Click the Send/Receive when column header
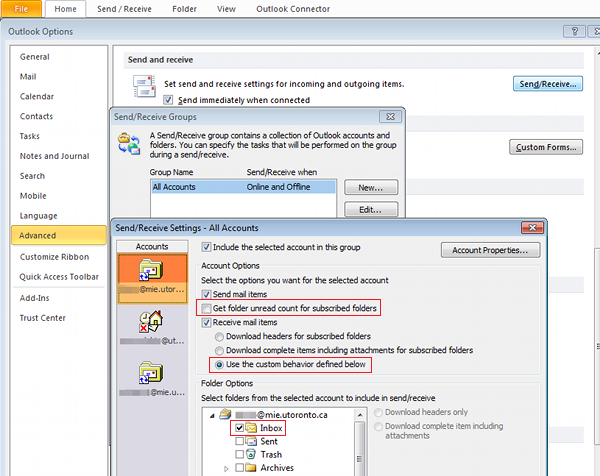This screenshot has width=600, height=476. click(282, 172)
